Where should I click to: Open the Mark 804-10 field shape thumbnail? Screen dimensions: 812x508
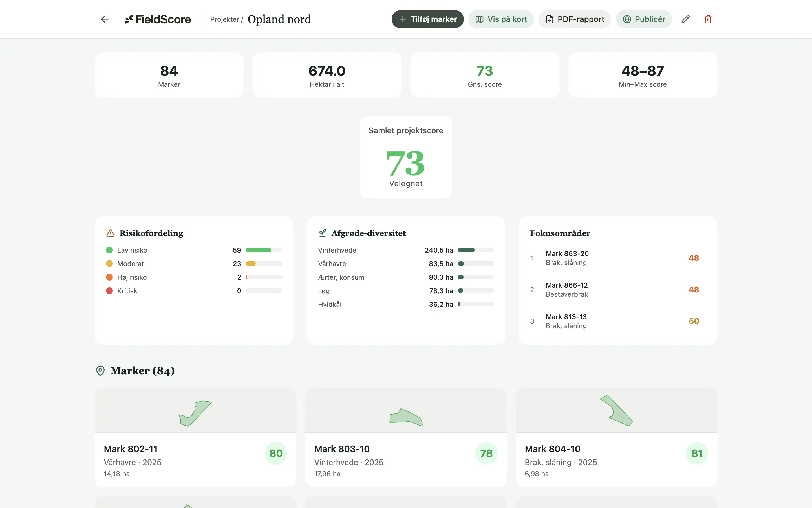coord(616,411)
